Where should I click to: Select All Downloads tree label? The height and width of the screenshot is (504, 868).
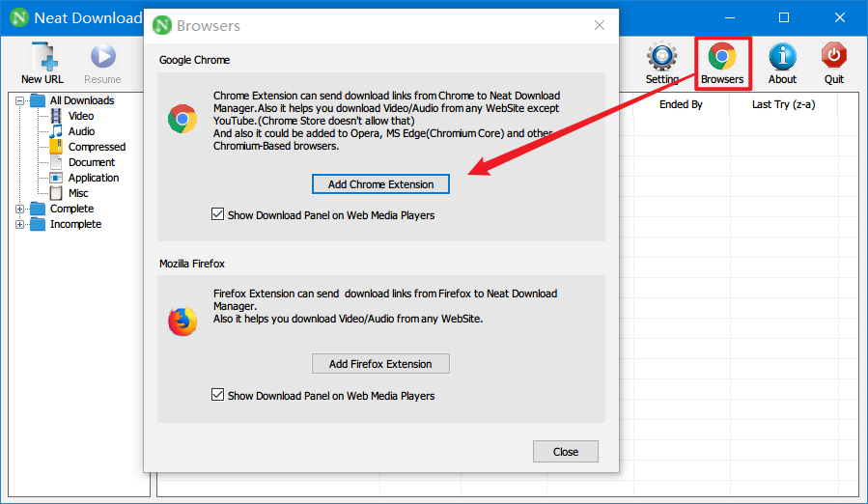(82, 100)
